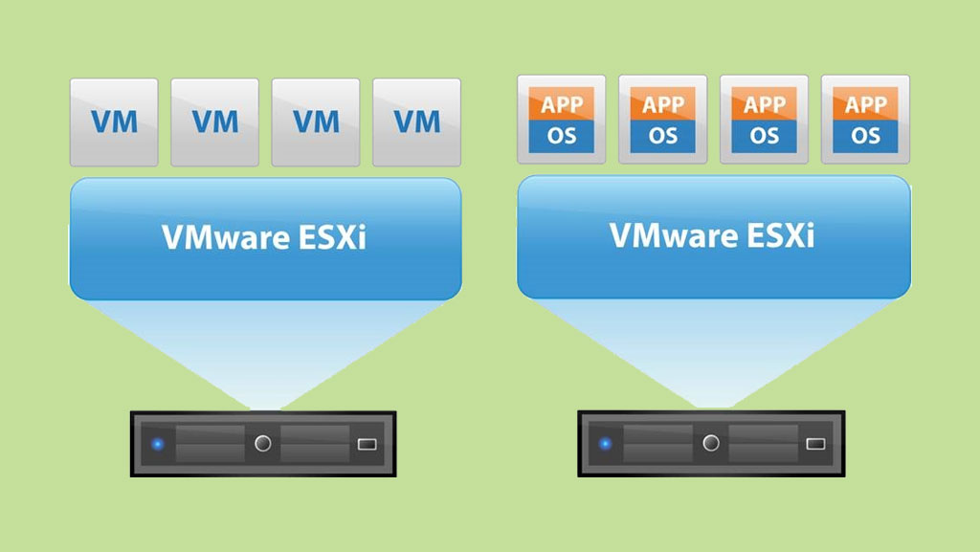Click the second APP/OS box from the left

pyautogui.click(x=662, y=120)
